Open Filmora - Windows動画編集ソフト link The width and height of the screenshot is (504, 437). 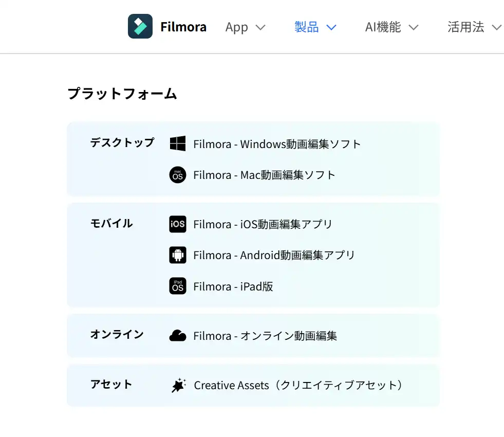[277, 144]
